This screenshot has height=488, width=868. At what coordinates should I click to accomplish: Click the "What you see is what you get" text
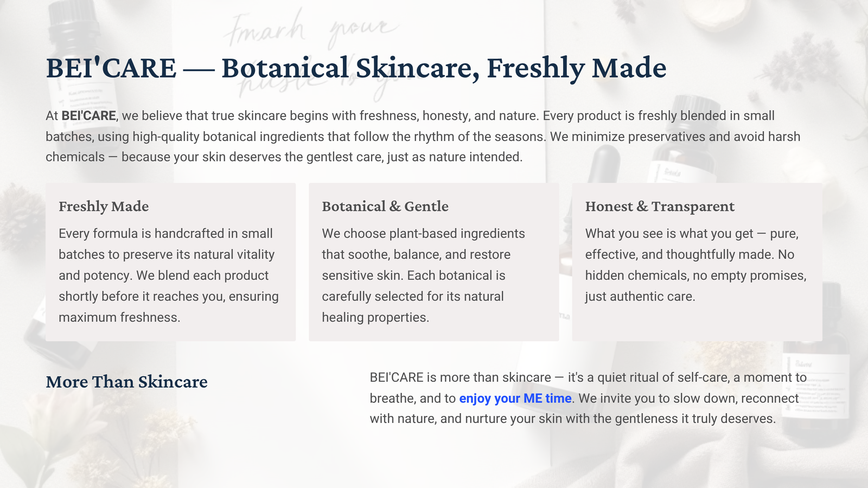(669, 234)
